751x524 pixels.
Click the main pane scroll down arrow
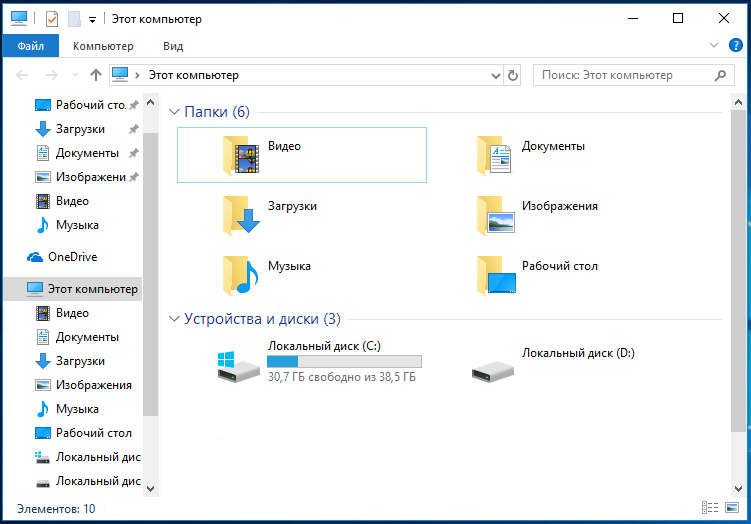[x=738, y=489]
